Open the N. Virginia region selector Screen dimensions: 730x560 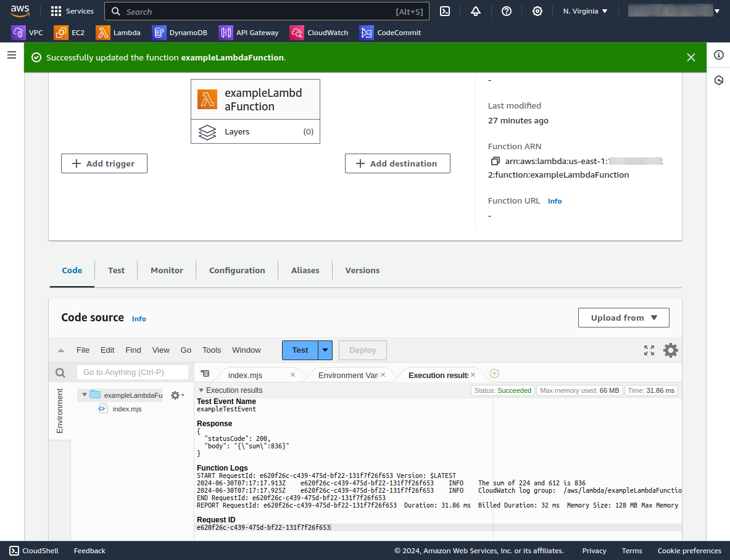(x=584, y=11)
